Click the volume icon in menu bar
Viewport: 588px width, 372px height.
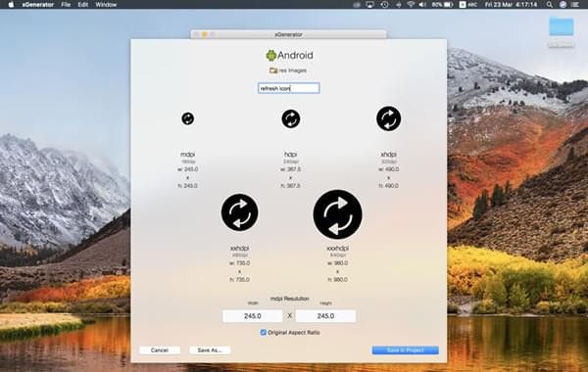pos(422,5)
